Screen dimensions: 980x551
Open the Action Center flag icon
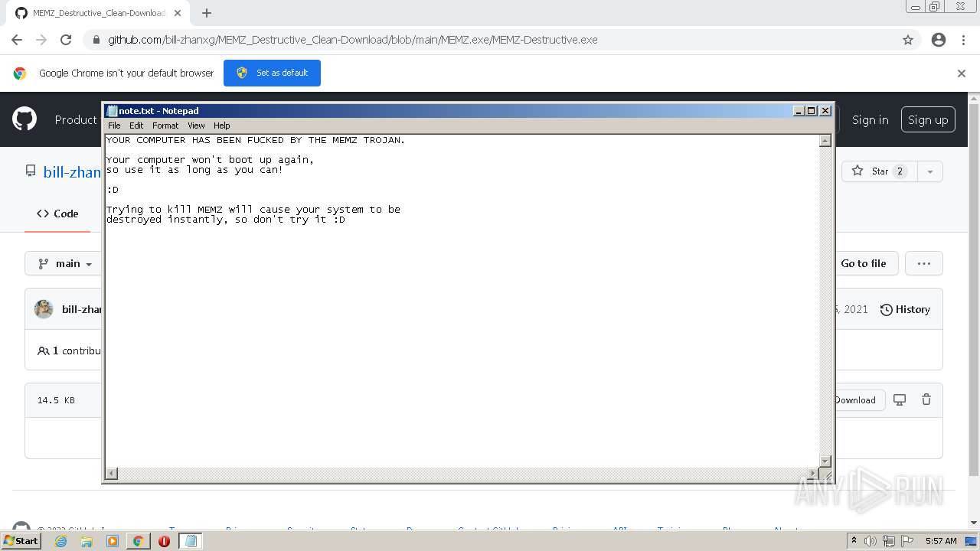pyautogui.click(x=907, y=541)
